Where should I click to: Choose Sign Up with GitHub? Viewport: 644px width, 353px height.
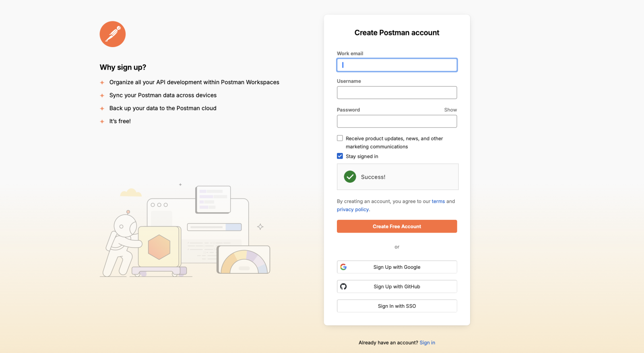click(x=397, y=287)
